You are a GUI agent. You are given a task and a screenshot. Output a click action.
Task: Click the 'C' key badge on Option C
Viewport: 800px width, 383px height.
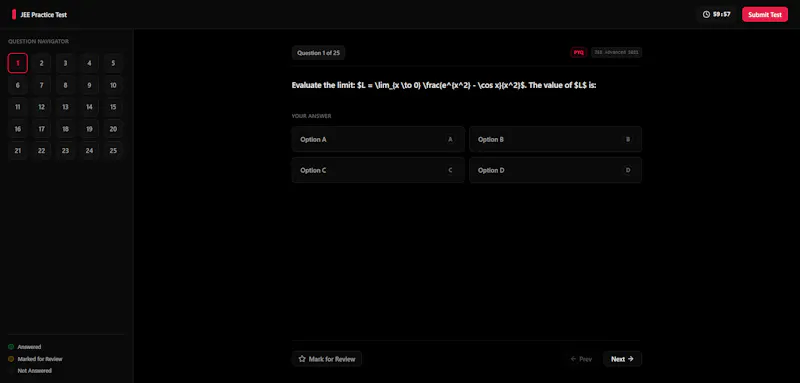tap(450, 170)
